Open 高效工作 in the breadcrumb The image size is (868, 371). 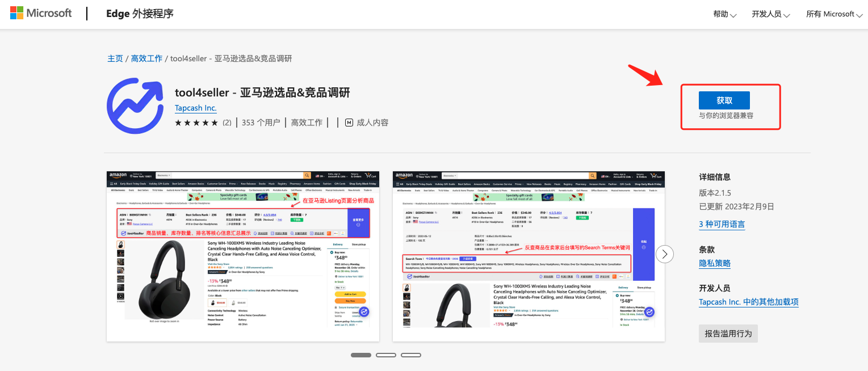[x=147, y=58]
